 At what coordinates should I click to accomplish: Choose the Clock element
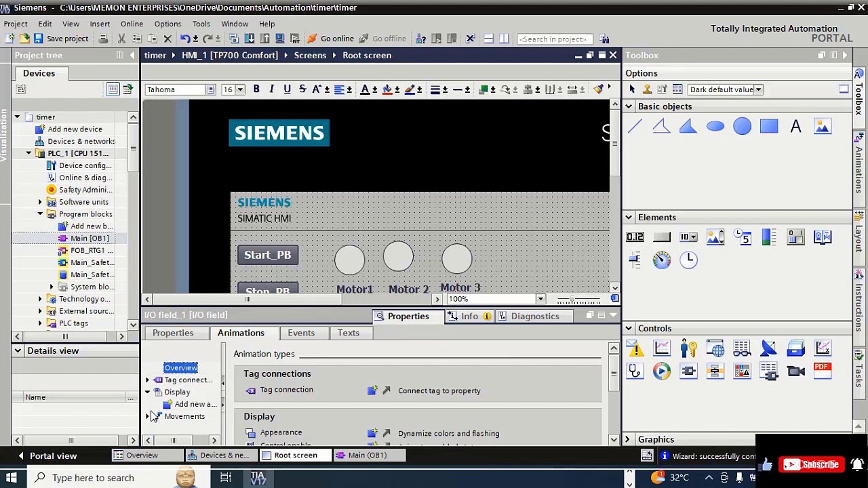[x=688, y=260]
